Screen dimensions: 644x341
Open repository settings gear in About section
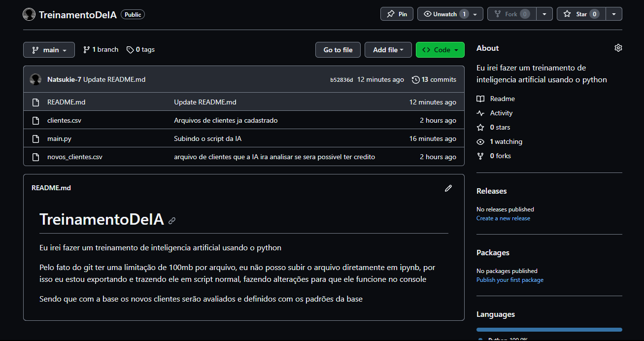click(x=618, y=47)
